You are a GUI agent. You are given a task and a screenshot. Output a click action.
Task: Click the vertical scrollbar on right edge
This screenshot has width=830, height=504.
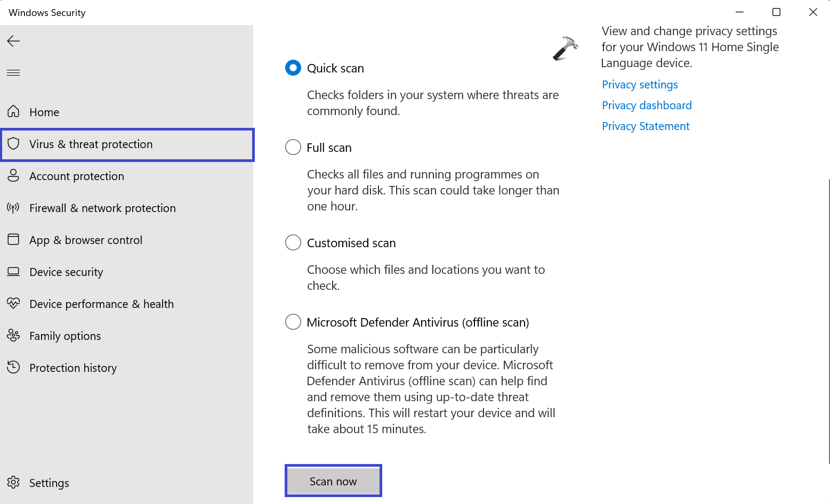click(x=828, y=320)
